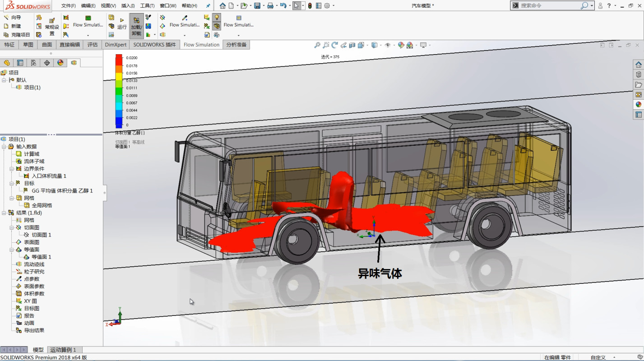This screenshot has height=361, width=644.
Task: Click the 运行 run solver button
Action: click(122, 23)
